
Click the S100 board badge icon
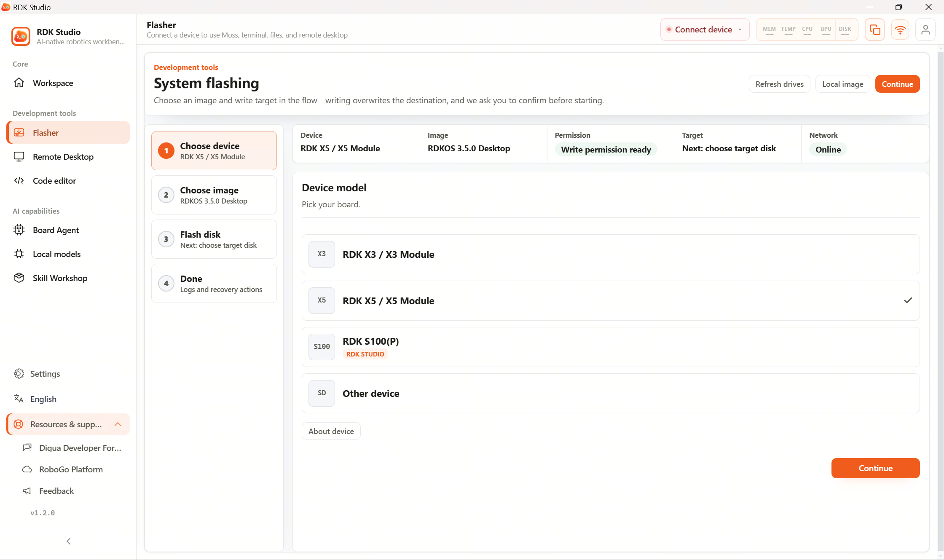322,347
